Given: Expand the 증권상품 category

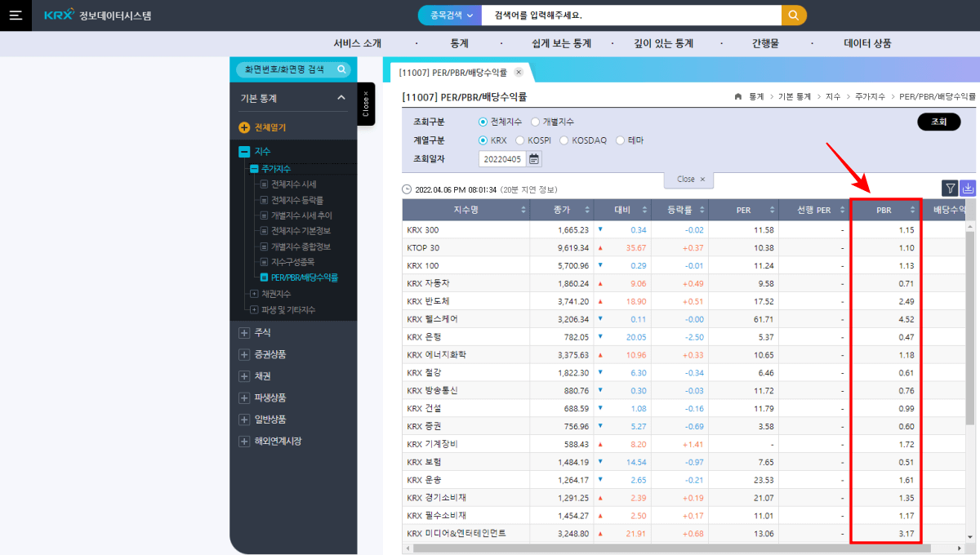Looking at the screenshot, I should (x=243, y=354).
